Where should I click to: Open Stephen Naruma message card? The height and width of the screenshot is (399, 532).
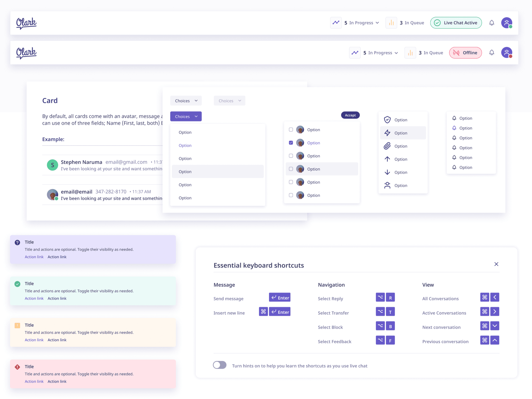(103, 165)
